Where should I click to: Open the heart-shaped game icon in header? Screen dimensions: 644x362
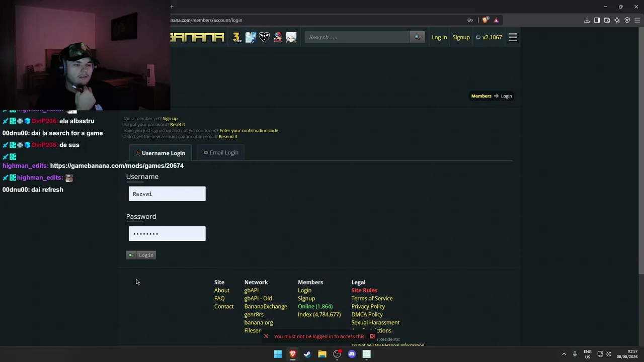click(x=264, y=37)
